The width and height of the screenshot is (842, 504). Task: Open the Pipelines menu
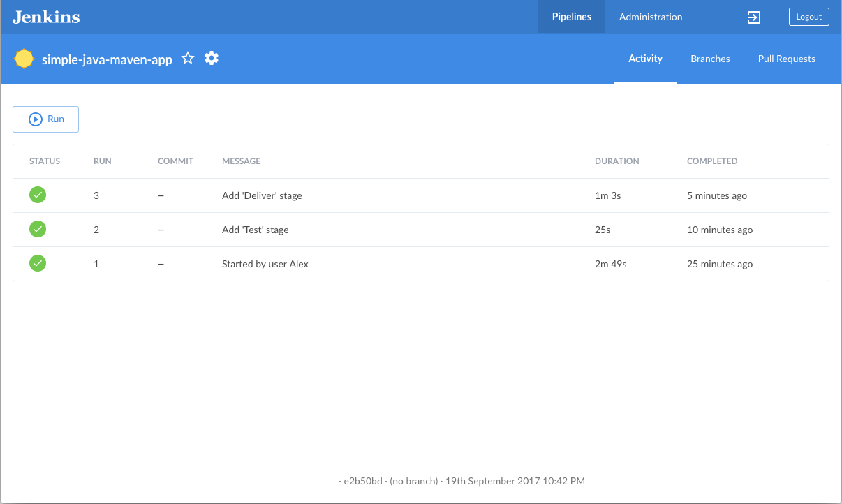point(571,17)
